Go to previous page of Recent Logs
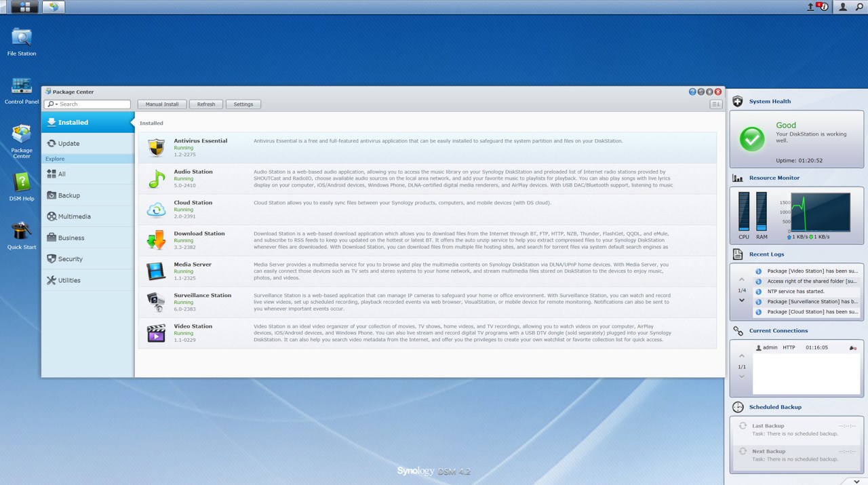Image resolution: width=868 pixels, height=485 pixels. pyautogui.click(x=741, y=279)
